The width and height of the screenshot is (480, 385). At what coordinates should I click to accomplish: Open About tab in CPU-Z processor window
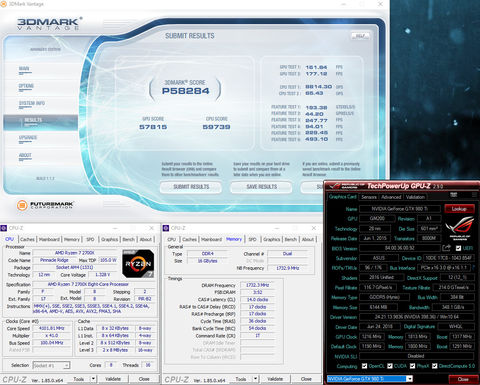(x=146, y=239)
